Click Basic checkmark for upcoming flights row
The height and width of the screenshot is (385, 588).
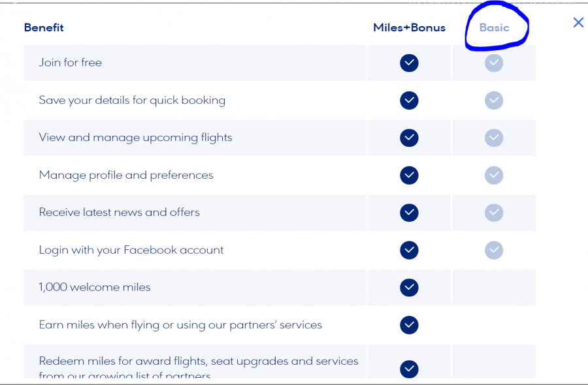pos(494,138)
